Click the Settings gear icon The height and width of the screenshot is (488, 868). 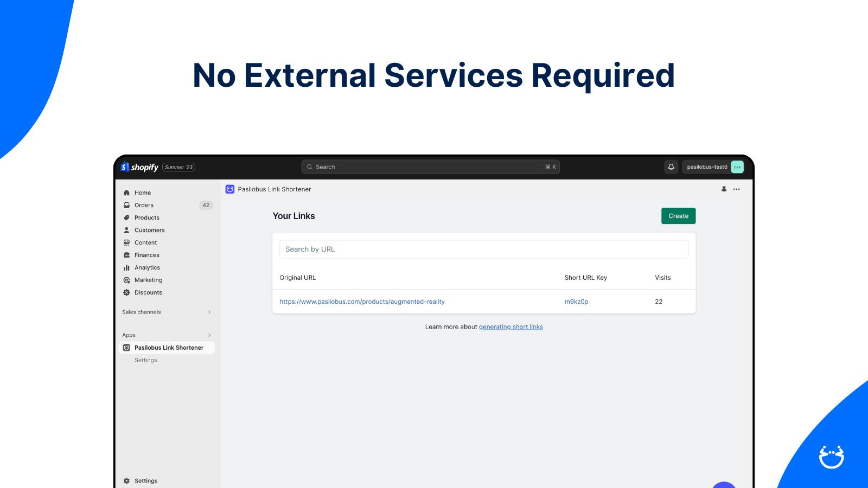point(126,480)
